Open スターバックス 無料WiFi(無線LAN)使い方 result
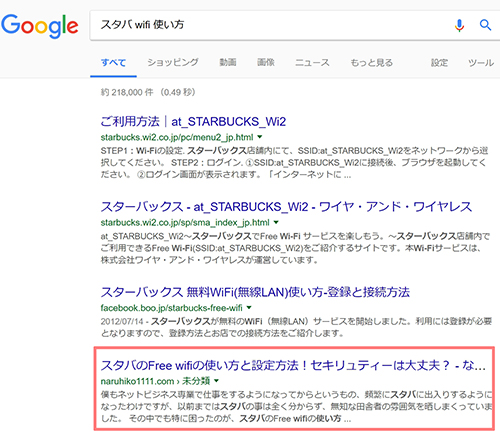The height and width of the screenshot is (435, 500). click(255, 292)
